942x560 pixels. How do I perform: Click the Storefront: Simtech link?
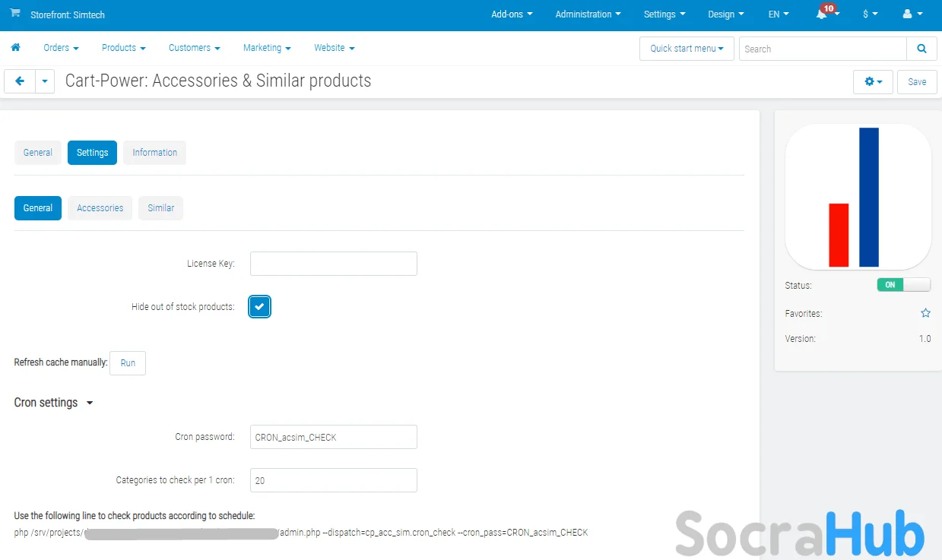pos(67,14)
